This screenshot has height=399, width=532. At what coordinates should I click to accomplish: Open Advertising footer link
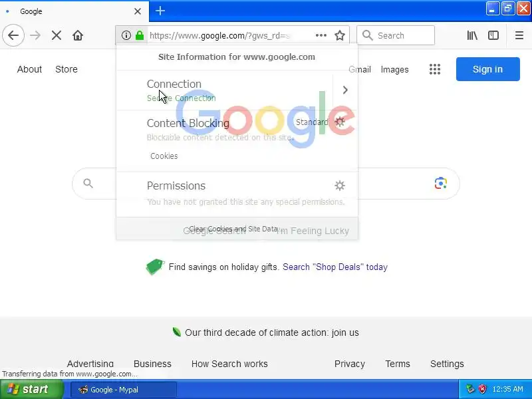(90, 364)
